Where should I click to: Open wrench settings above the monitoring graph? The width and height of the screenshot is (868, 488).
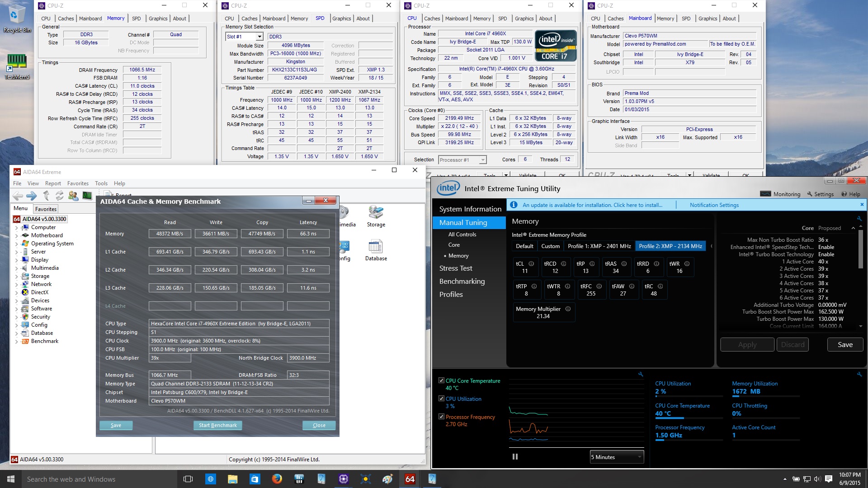[640, 374]
